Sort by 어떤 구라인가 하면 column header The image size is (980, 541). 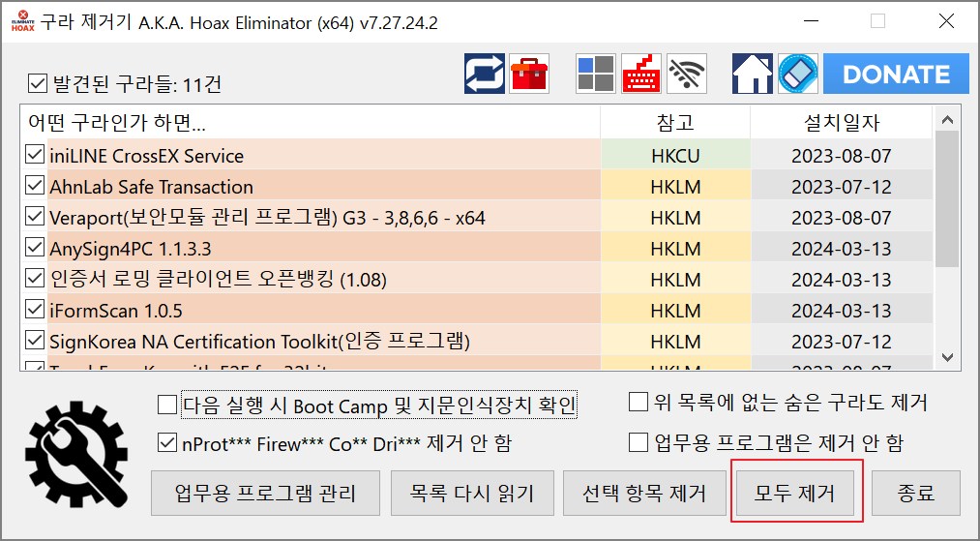[x=311, y=123]
